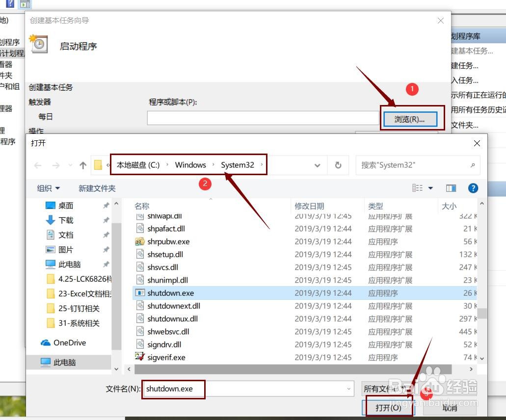Click the file name field containing shutdown.exe
Image resolution: width=506 pixels, height=420 pixels.
173,389
